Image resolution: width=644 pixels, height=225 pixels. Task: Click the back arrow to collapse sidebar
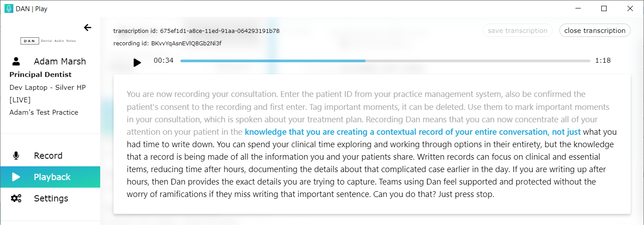click(88, 28)
